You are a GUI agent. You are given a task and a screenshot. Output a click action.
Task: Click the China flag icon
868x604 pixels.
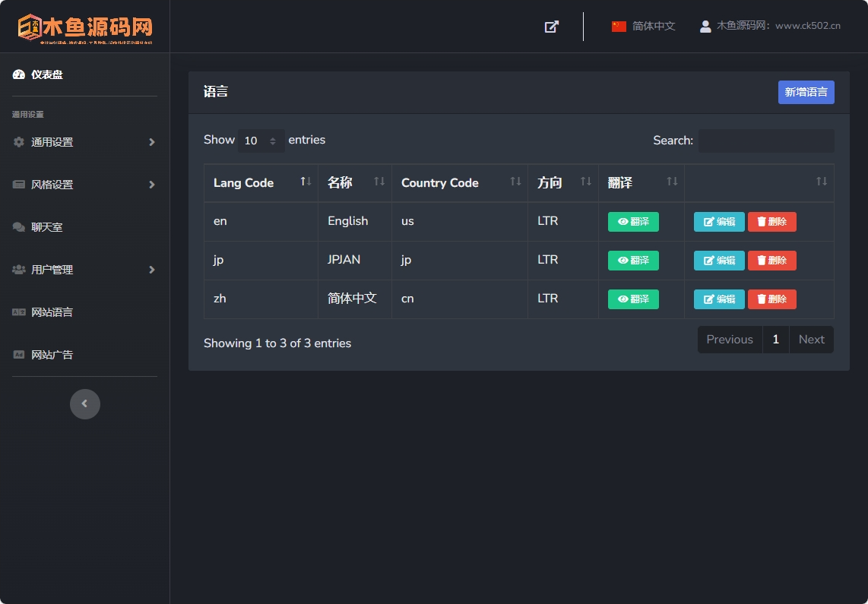tap(619, 26)
